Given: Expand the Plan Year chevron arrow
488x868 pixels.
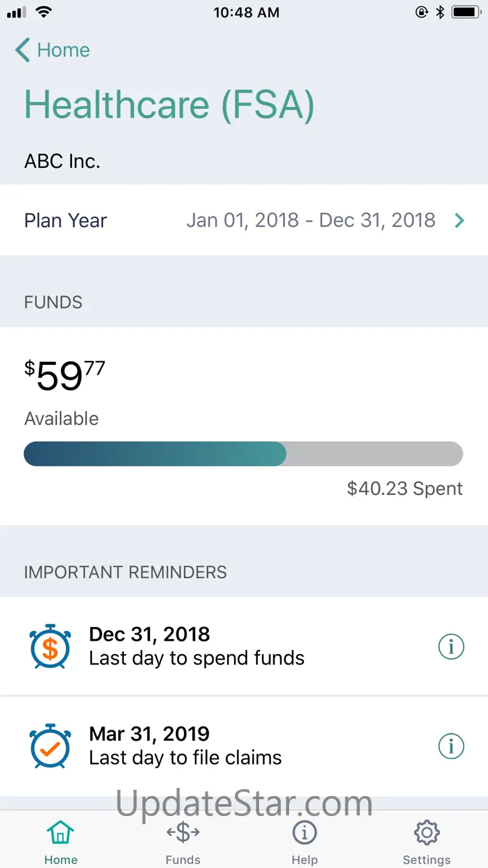Looking at the screenshot, I should tap(459, 220).
